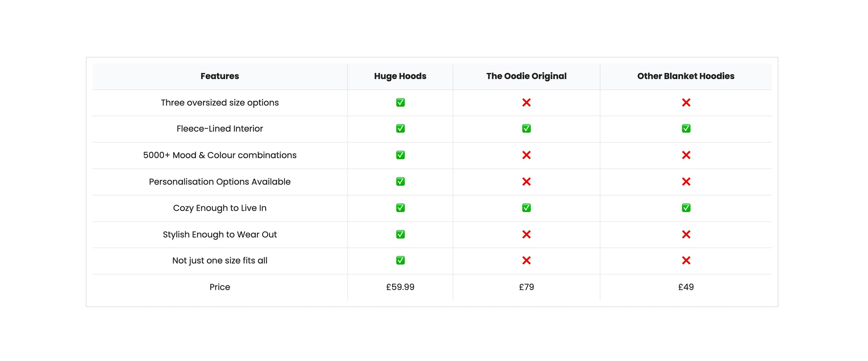
Task: Click Oodie Original checkmark for Fleece-Lined Interior
Action: tap(526, 128)
